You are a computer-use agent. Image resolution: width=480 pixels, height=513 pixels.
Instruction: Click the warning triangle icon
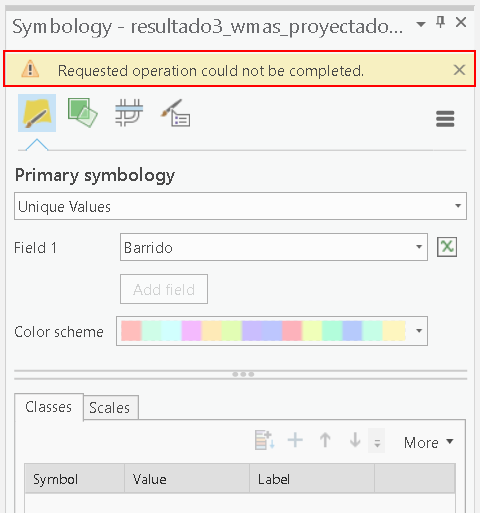[30, 69]
